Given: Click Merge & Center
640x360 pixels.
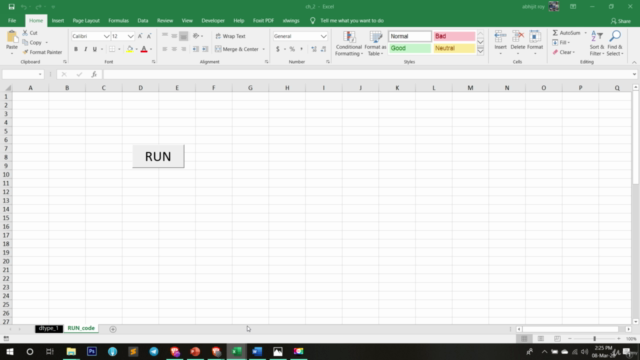Looking at the screenshot, I should [237, 49].
